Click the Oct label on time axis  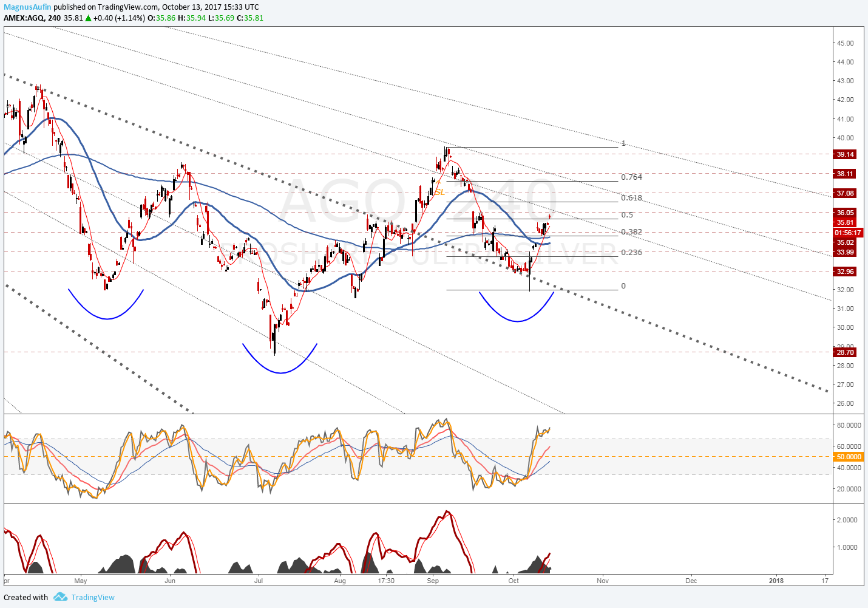pos(514,581)
